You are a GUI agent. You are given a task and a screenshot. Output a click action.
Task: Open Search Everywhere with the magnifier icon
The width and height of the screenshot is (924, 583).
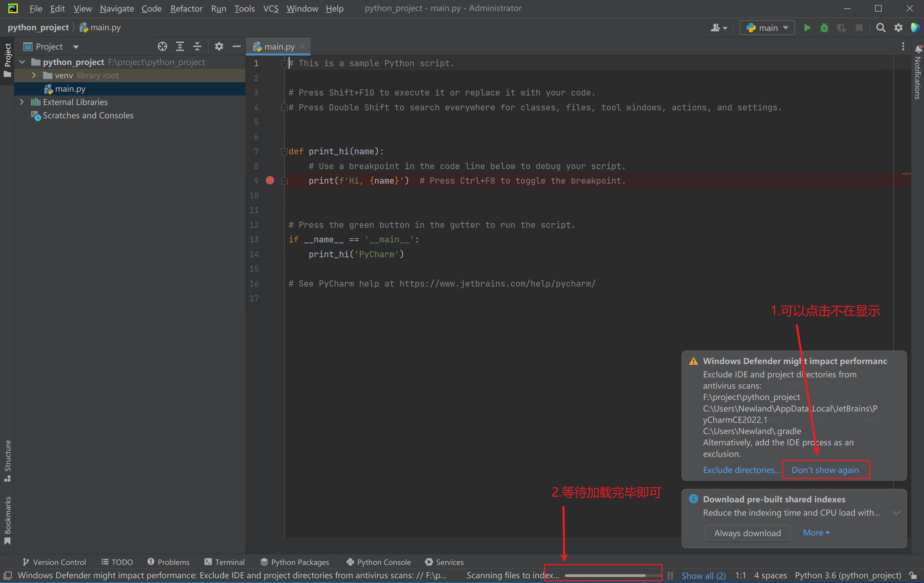click(881, 27)
